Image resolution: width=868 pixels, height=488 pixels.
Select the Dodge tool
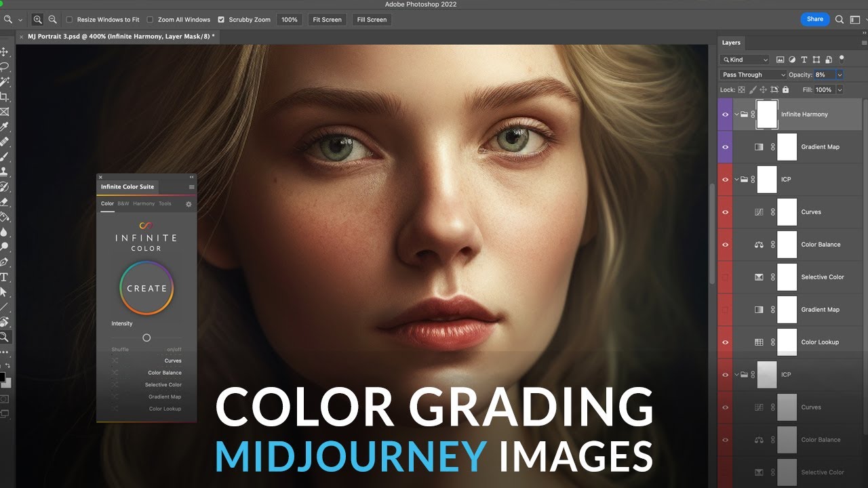tap(4, 247)
